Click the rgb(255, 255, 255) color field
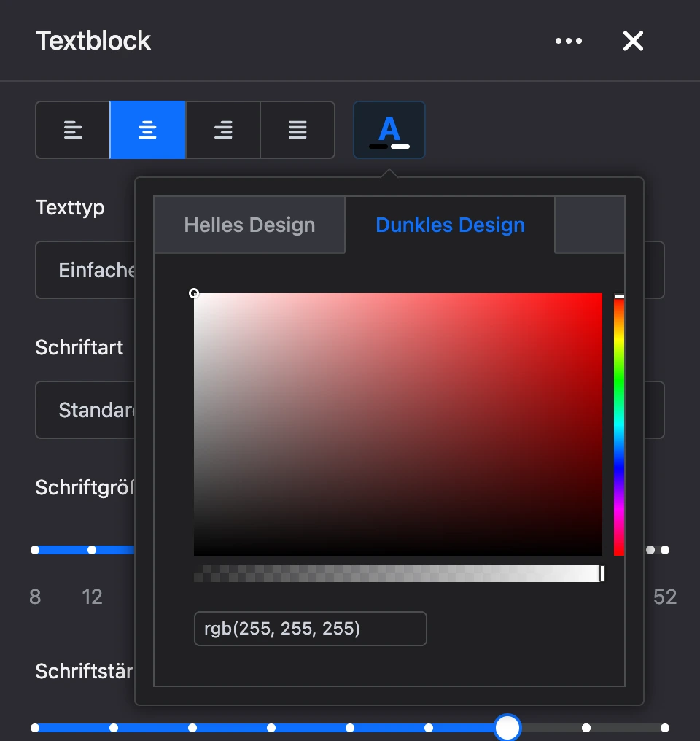The width and height of the screenshot is (700, 741). point(311,629)
